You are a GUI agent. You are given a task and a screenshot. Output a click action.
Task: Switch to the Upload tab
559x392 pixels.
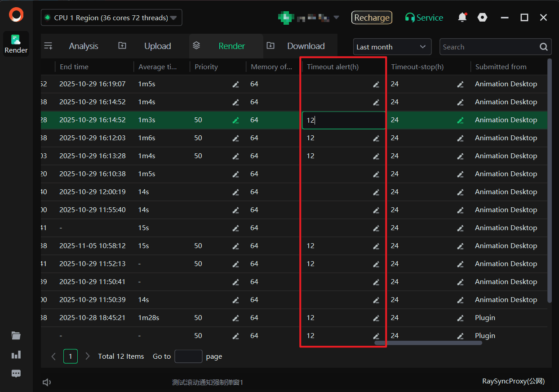pyautogui.click(x=157, y=46)
